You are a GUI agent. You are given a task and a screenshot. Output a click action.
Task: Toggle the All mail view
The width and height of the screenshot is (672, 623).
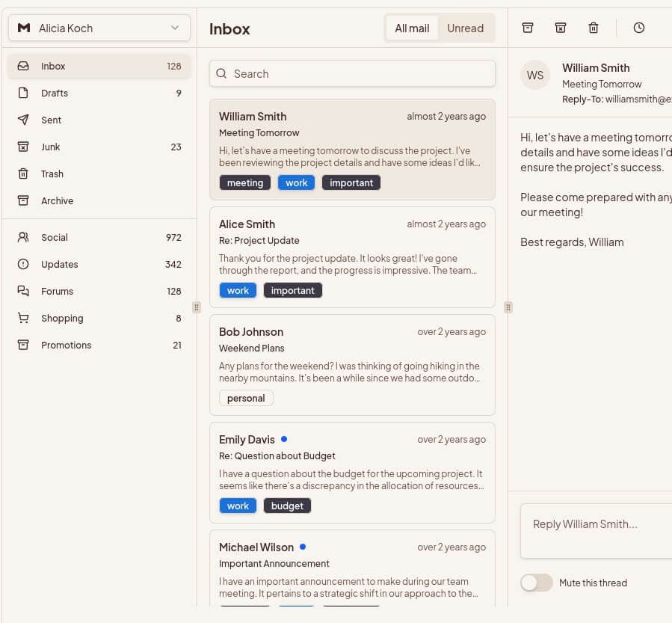pos(412,28)
